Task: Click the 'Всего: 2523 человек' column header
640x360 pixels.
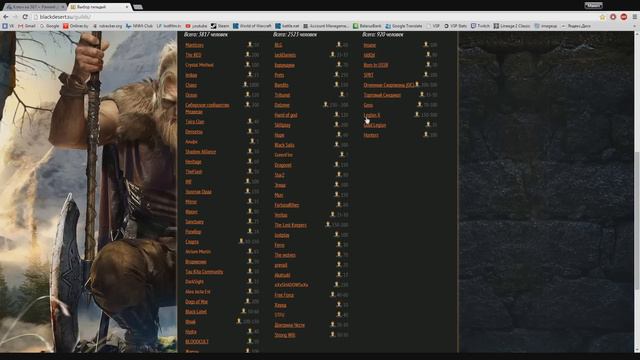Action: click(295, 35)
